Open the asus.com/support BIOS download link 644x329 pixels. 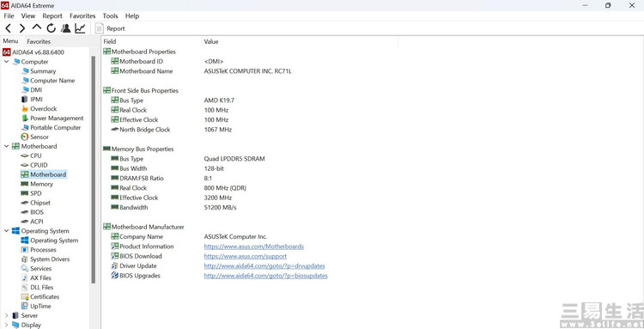click(246, 256)
